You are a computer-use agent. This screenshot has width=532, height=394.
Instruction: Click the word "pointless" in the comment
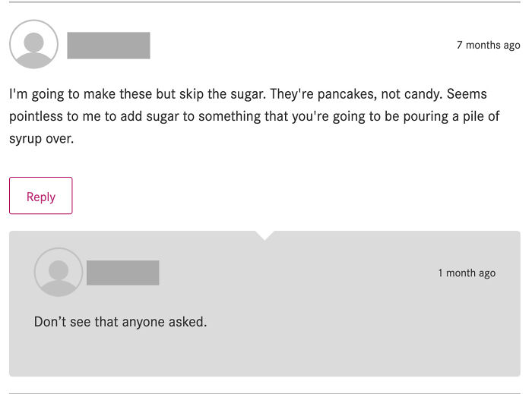pyautogui.click(x=38, y=118)
